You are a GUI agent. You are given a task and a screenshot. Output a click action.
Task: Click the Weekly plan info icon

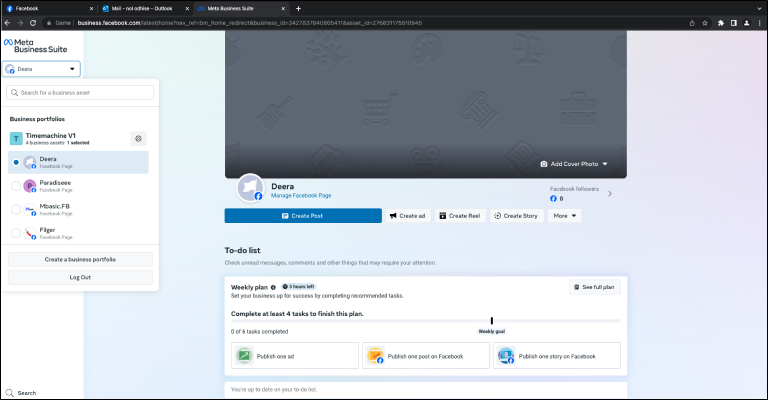pos(273,287)
